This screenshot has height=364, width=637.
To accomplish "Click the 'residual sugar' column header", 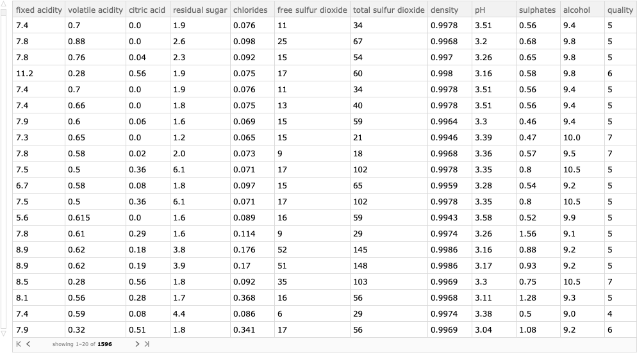I will (x=200, y=10).
